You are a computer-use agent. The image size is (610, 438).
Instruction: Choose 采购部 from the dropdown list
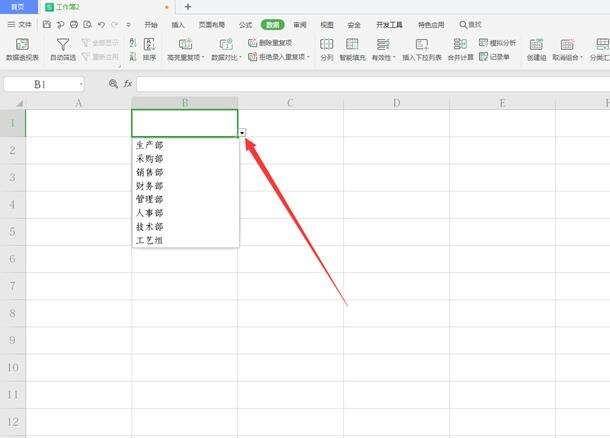(186, 159)
